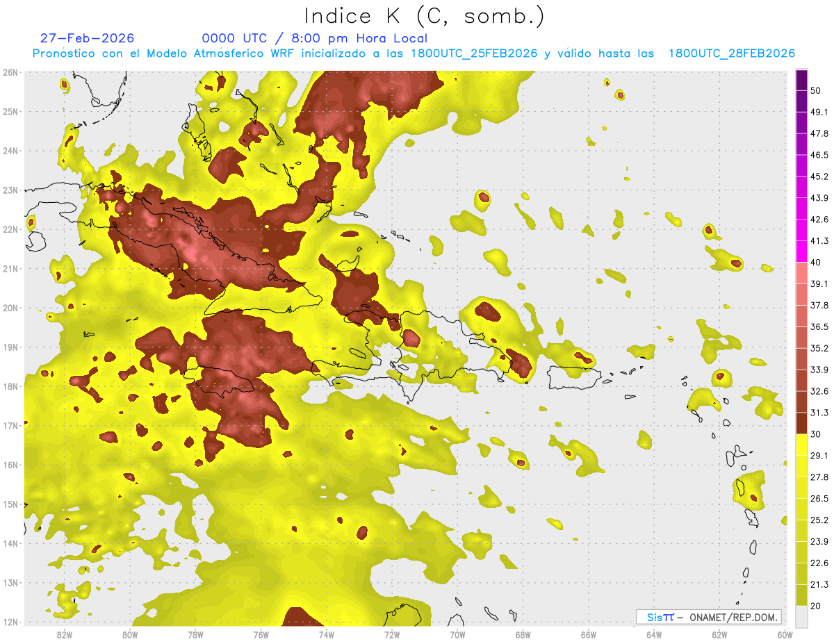Click the '23.9' value on the color scale

click(819, 542)
